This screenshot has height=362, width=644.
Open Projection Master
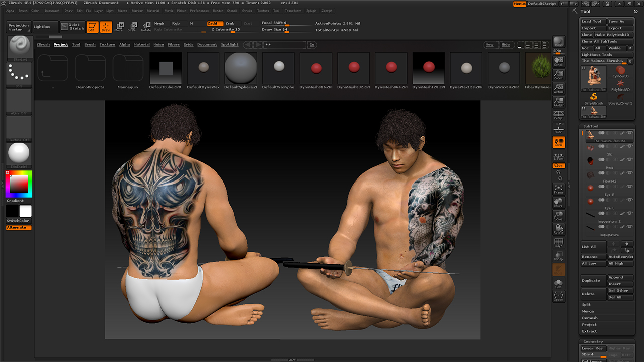click(x=19, y=27)
